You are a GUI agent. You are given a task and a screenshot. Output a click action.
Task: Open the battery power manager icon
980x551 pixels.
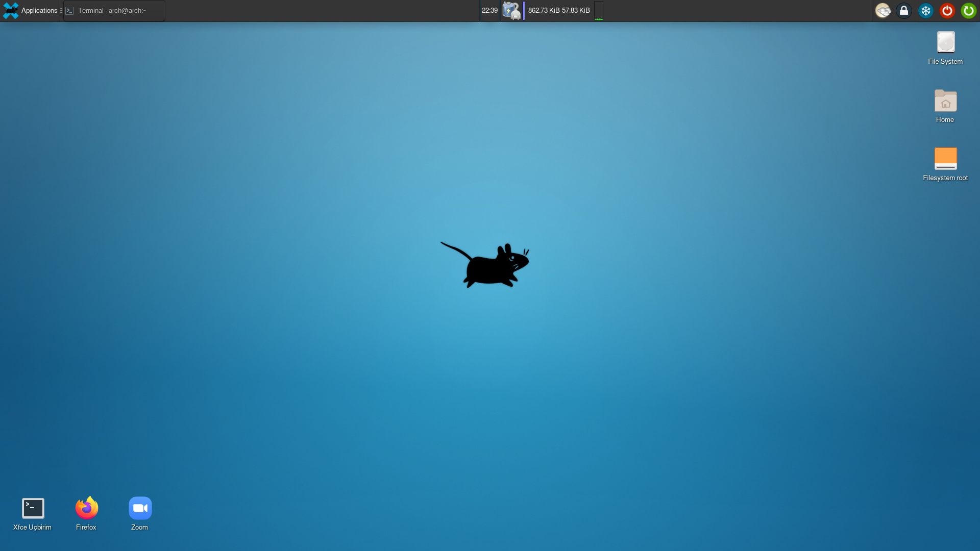click(511, 11)
